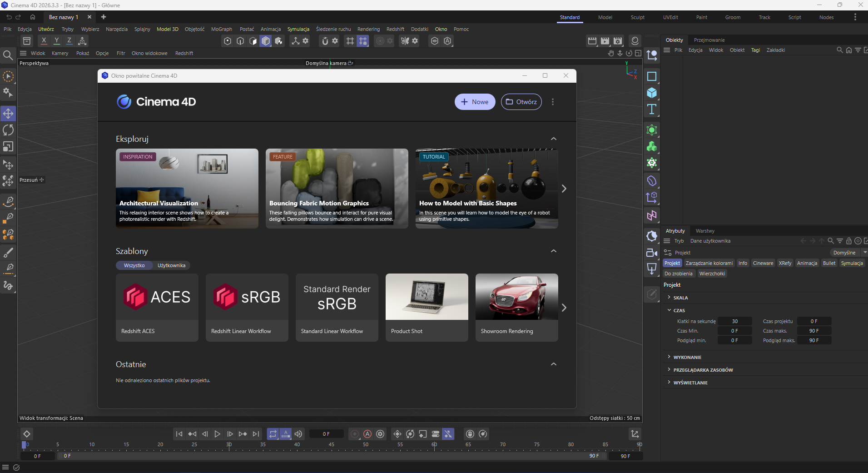The height and width of the screenshot is (473, 868).
Task: Show all templates with Wszystko filter
Action: coord(134,265)
